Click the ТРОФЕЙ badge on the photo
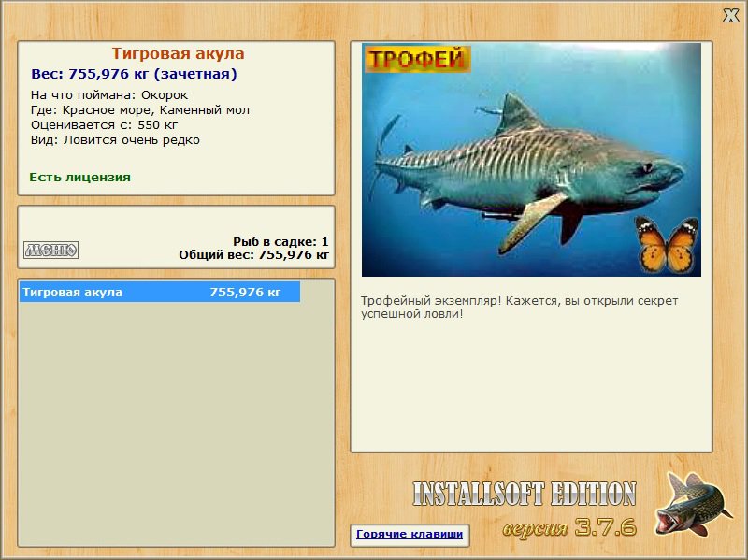This screenshot has width=748, height=560. click(417, 59)
